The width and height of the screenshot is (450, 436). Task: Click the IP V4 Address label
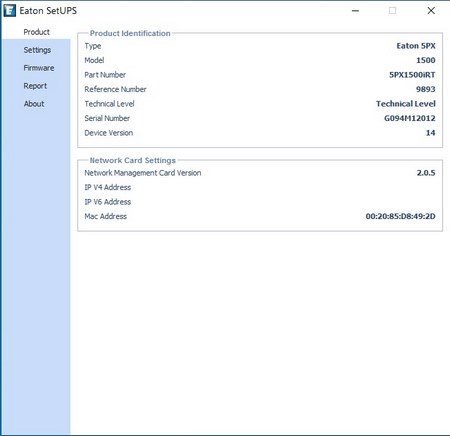coord(107,187)
